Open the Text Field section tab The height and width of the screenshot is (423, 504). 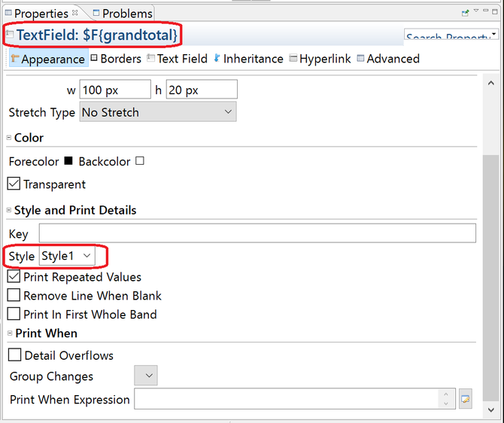(177, 59)
